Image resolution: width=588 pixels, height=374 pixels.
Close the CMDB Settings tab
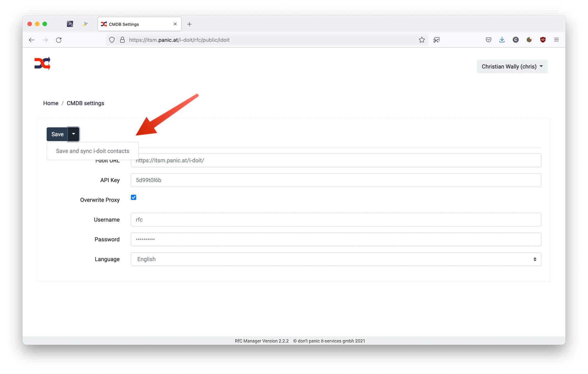175,24
